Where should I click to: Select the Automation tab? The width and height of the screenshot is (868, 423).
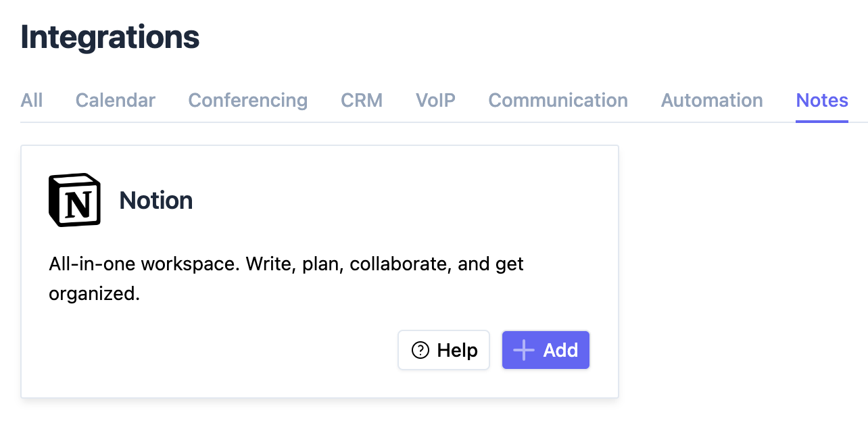tap(712, 101)
